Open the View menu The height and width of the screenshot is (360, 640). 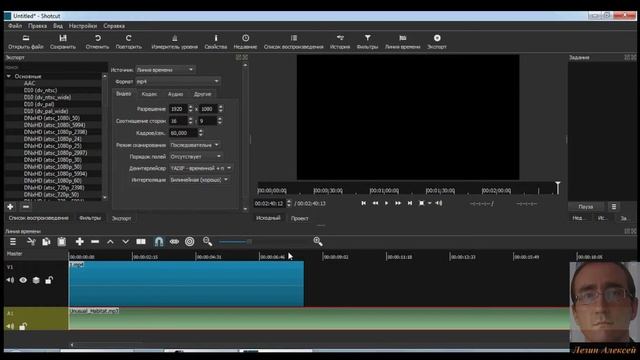click(58, 26)
